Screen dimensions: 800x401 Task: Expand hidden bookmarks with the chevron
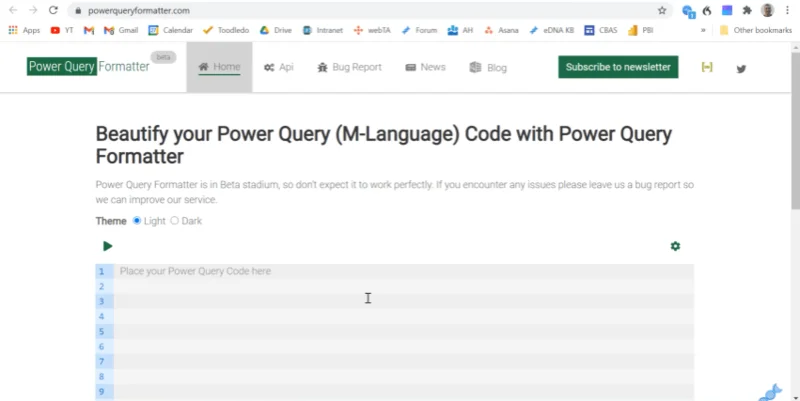[703, 30]
